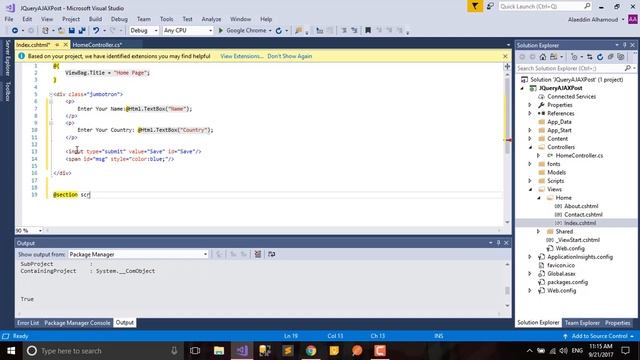Click the browser refresh icon beside Google Chrome
This screenshot has width=640, height=360.
point(279,31)
